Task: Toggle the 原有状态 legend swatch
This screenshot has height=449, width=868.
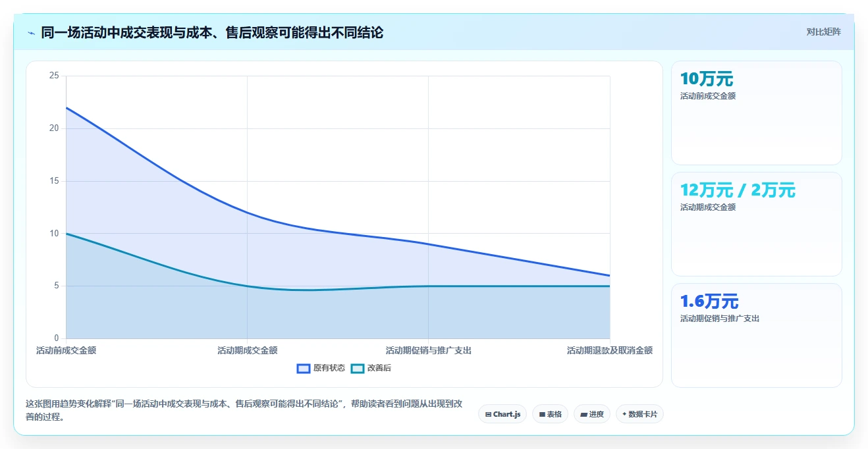Action: click(x=304, y=368)
